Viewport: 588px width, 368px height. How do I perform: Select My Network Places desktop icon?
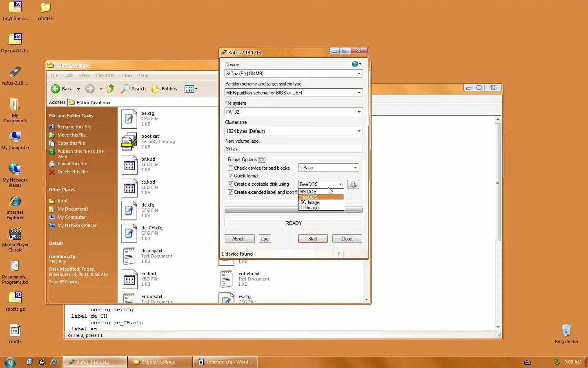[15, 175]
